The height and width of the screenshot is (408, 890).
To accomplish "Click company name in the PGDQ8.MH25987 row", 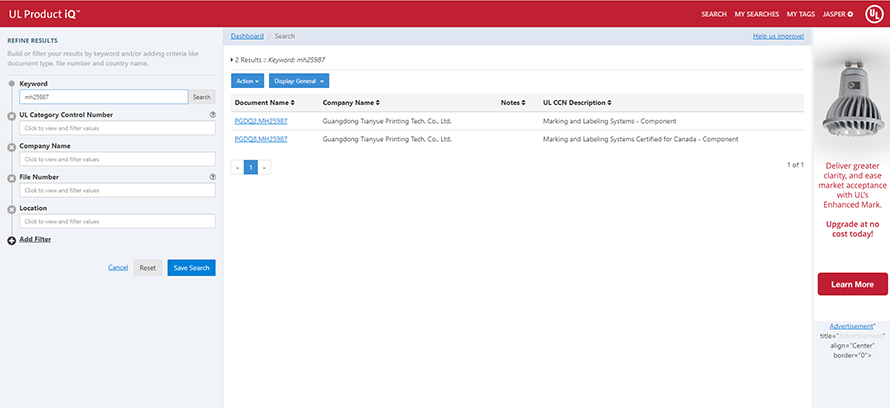I will click(x=387, y=139).
